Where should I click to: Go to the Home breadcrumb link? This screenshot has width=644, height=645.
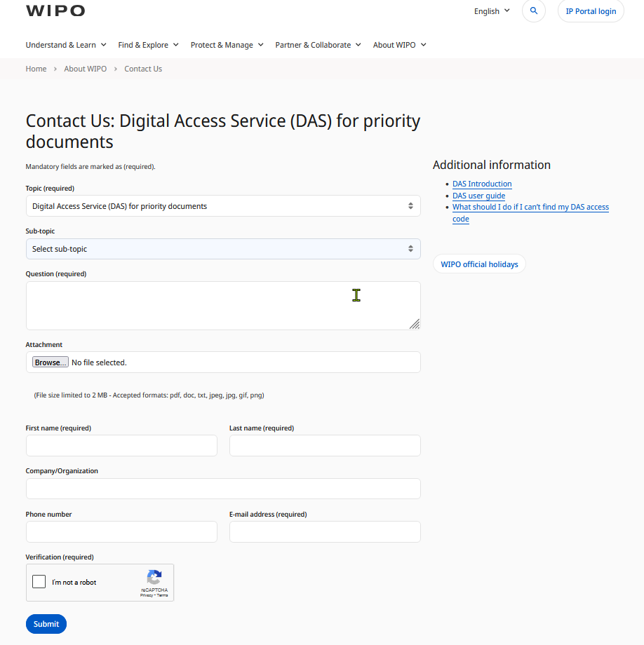coord(36,69)
